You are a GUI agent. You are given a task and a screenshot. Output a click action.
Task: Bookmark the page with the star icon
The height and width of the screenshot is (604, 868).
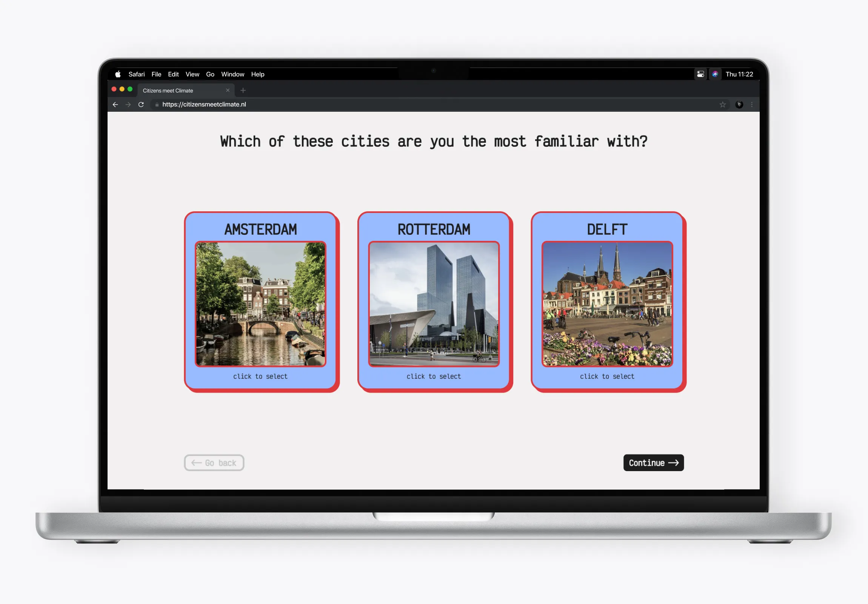723,105
